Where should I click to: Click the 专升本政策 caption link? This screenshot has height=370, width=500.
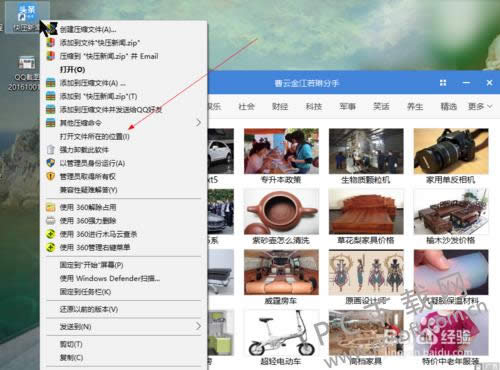pyautogui.click(x=281, y=180)
